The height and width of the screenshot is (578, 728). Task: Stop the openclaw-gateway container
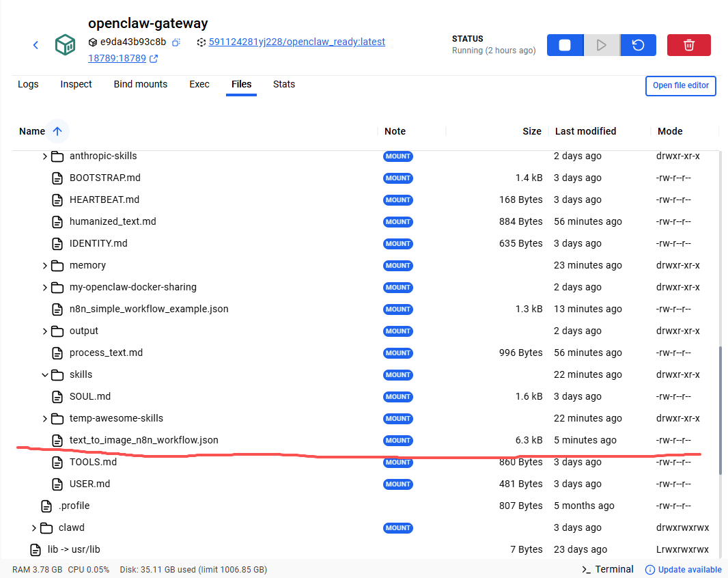point(565,45)
